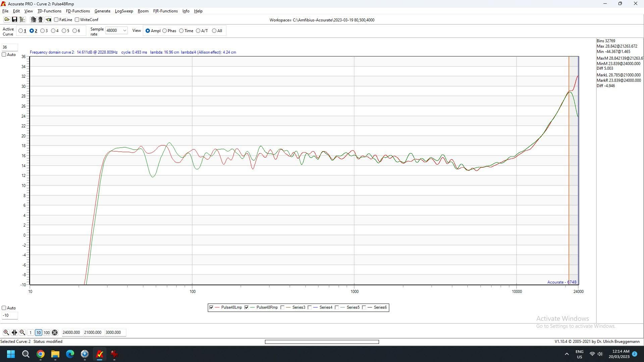Click the tree structure toolbar icon
The height and width of the screenshot is (362, 644).
(x=22, y=20)
